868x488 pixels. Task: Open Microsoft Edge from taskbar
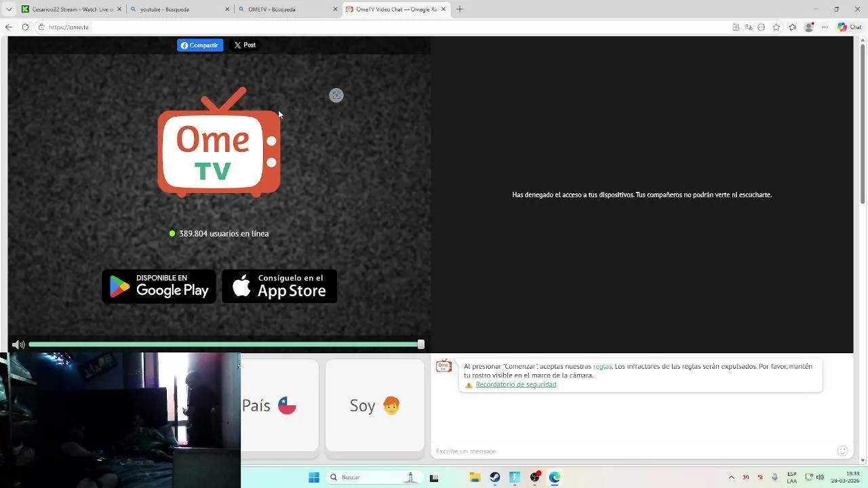(555, 477)
